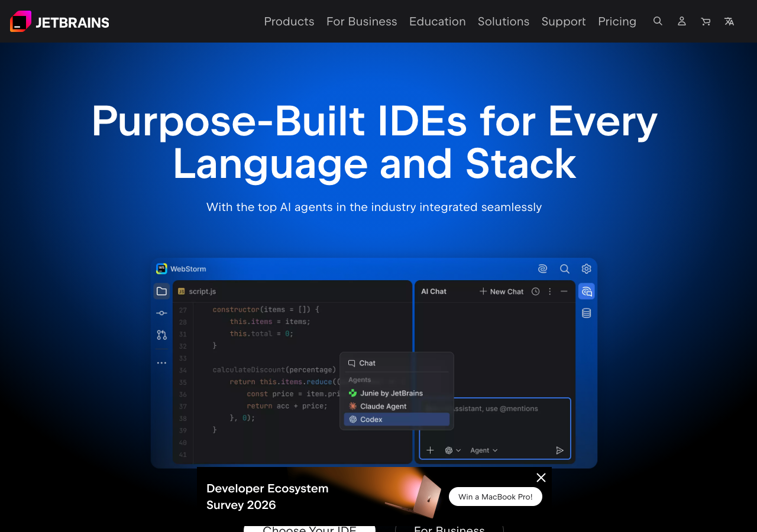
Task: Open the Database tool icon
Action: pos(587,313)
